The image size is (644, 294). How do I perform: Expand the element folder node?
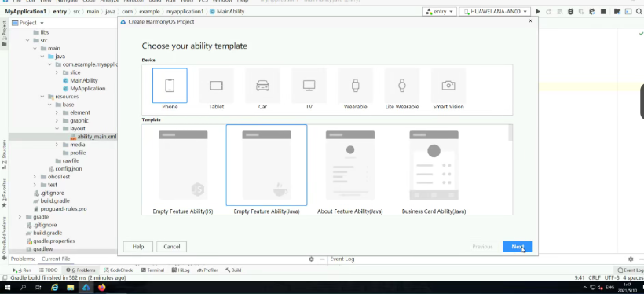(x=57, y=112)
